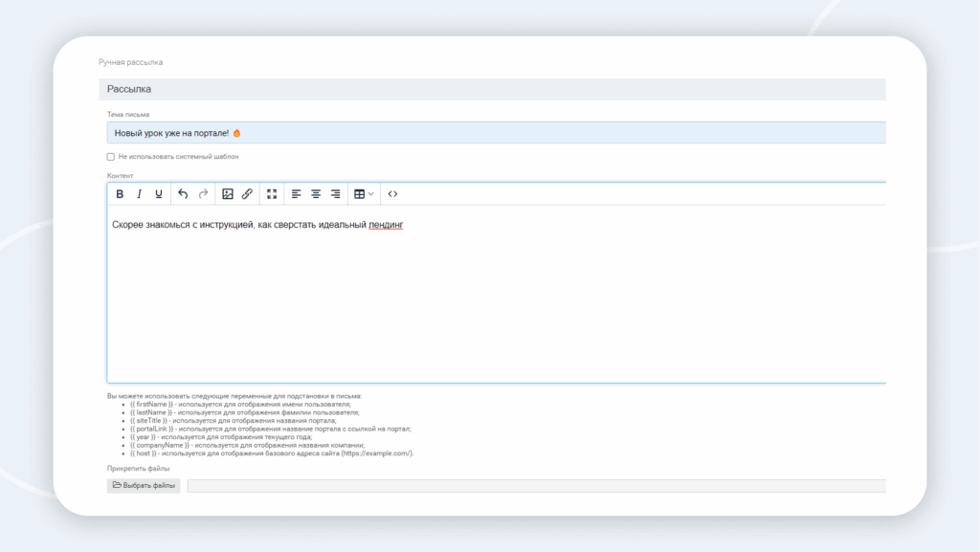Toggle bold formatting in the editor
The image size is (980, 552).
point(120,194)
